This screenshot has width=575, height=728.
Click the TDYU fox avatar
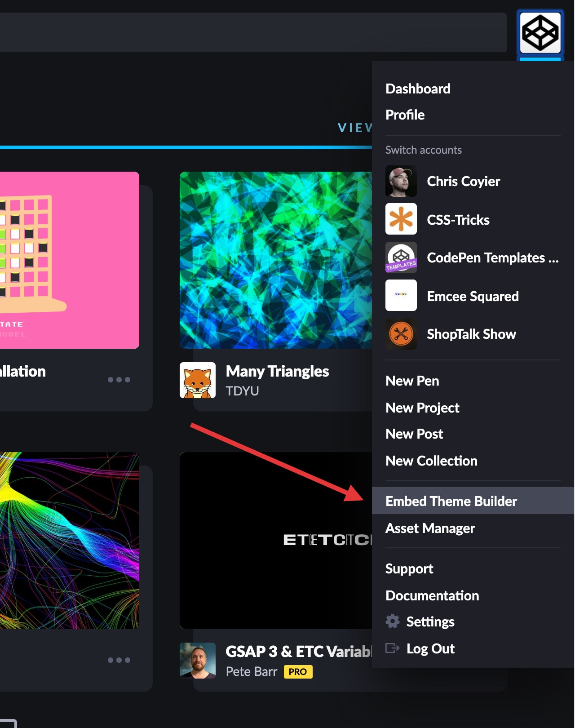pyautogui.click(x=198, y=380)
